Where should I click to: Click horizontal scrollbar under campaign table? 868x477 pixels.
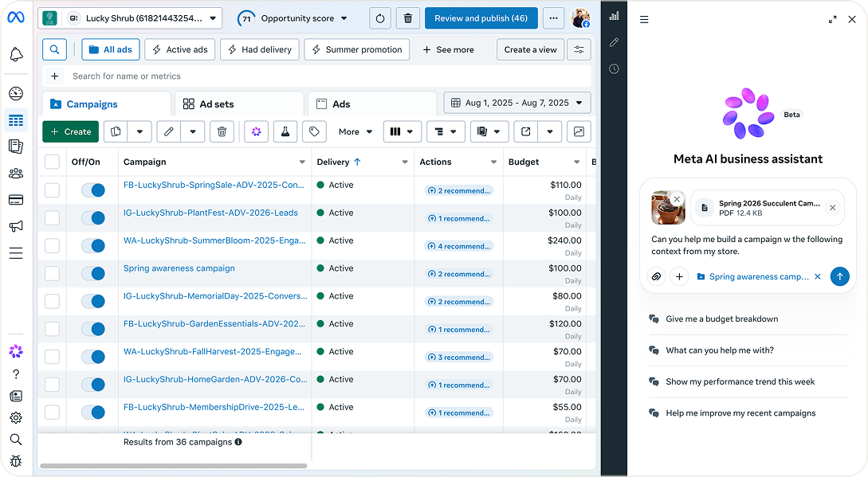click(173, 465)
